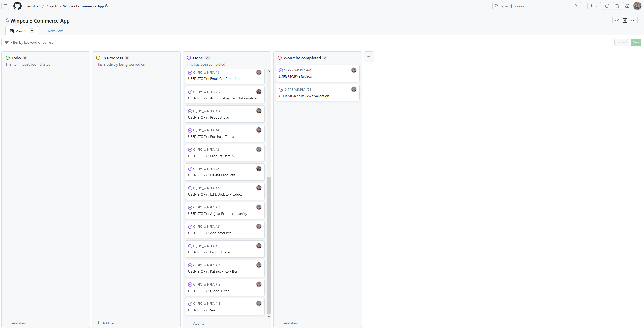The image size is (644, 329).
Task: Open the In Progress column options menu
Action: [172, 57]
